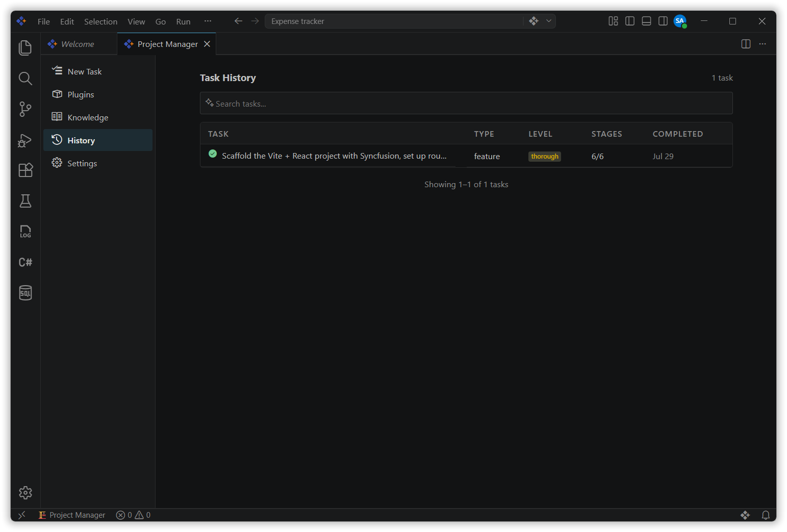Open the Manage gear in activity bar
This screenshot has width=787, height=532.
(x=25, y=492)
